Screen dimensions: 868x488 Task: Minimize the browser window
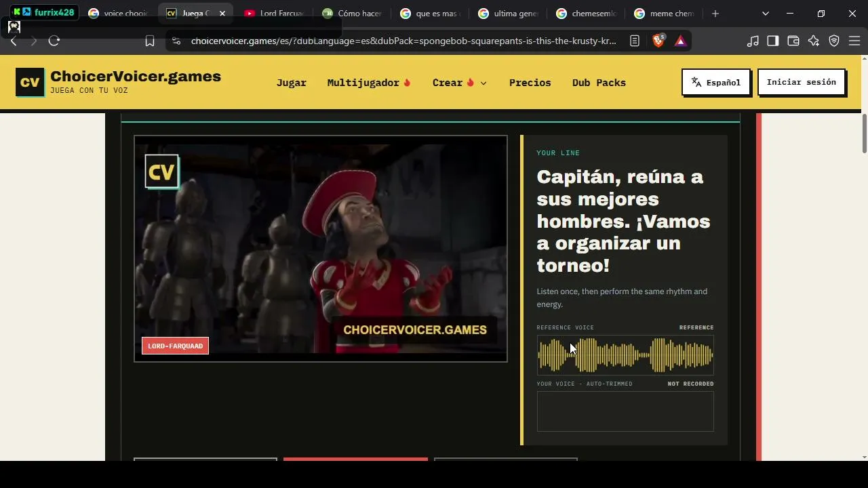click(790, 14)
